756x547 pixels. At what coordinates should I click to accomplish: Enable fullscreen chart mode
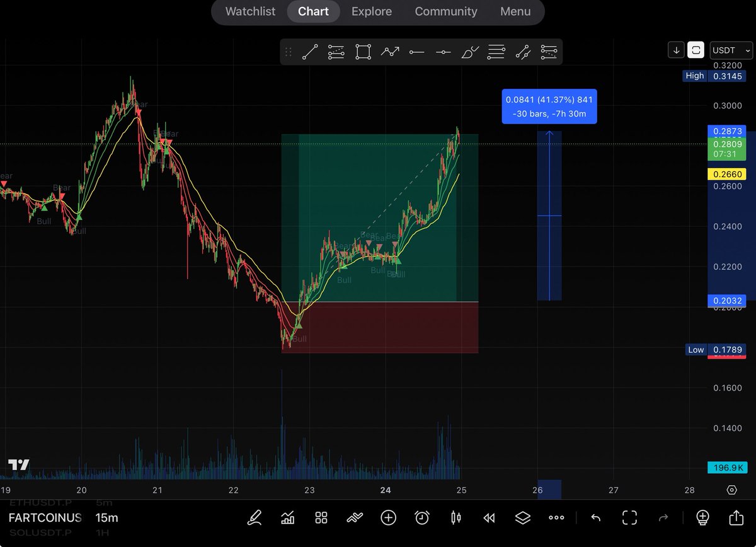pos(629,517)
